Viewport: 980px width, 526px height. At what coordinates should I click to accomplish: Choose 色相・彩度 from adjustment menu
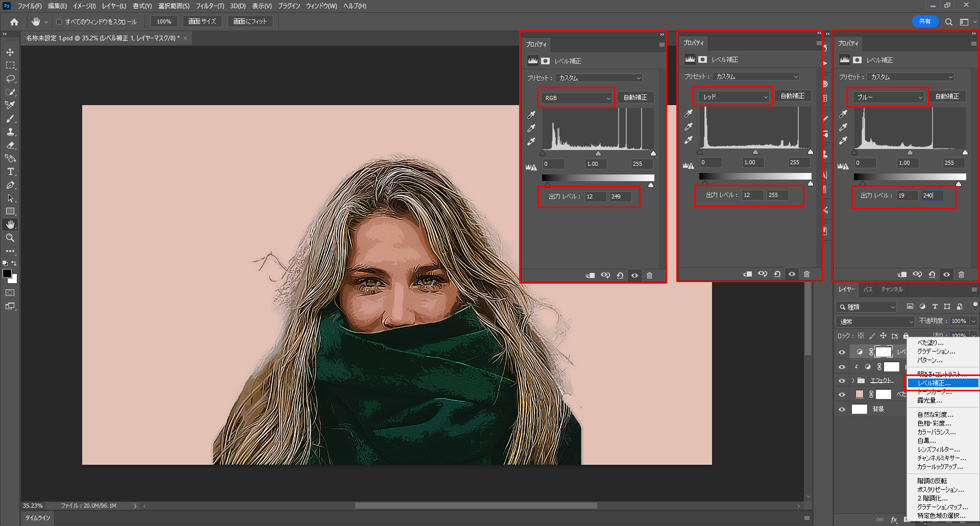934,423
